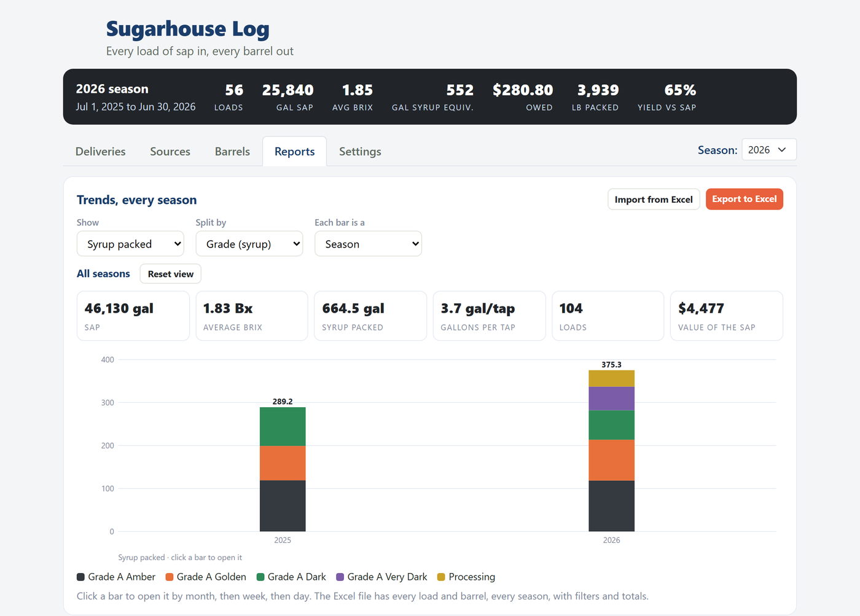Click the 2026 bar's yellow Processing segment
860x616 pixels.
click(611, 378)
